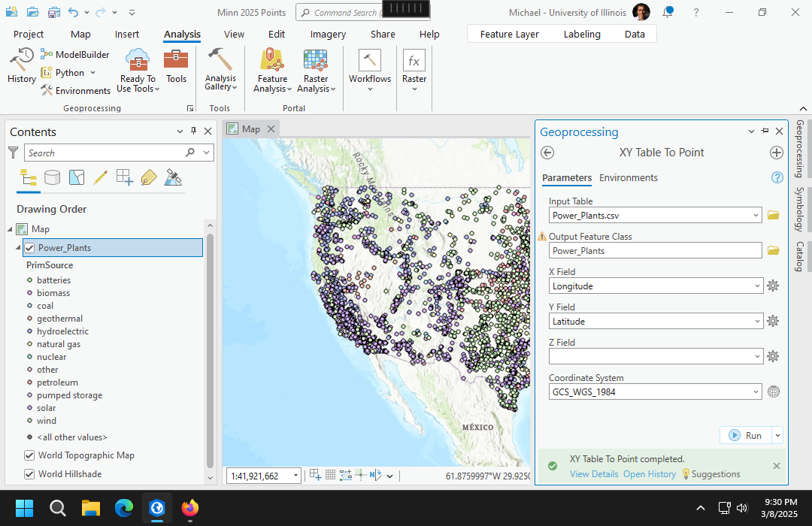Open Environments from the ribbon

pyautogui.click(x=75, y=91)
